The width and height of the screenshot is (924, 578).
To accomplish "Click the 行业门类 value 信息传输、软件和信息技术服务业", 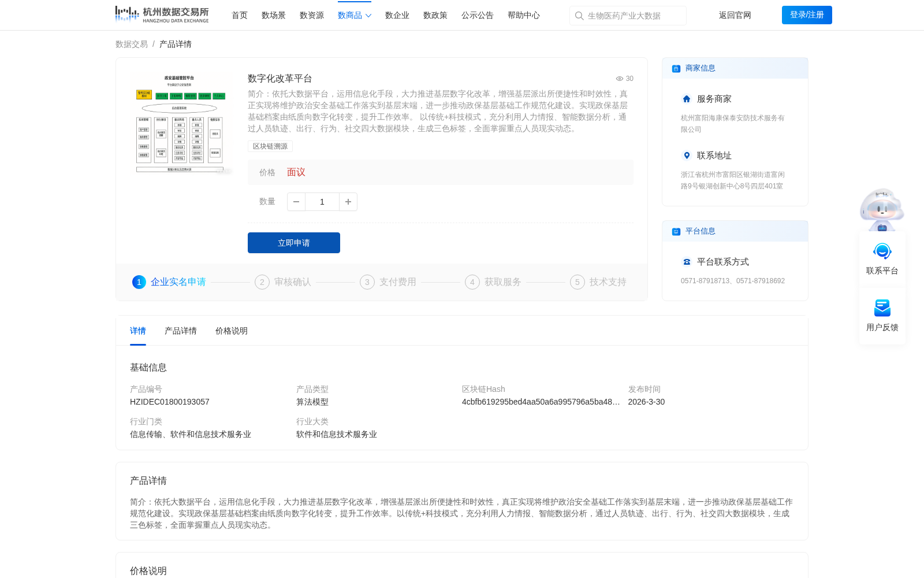I will (x=191, y=434).
